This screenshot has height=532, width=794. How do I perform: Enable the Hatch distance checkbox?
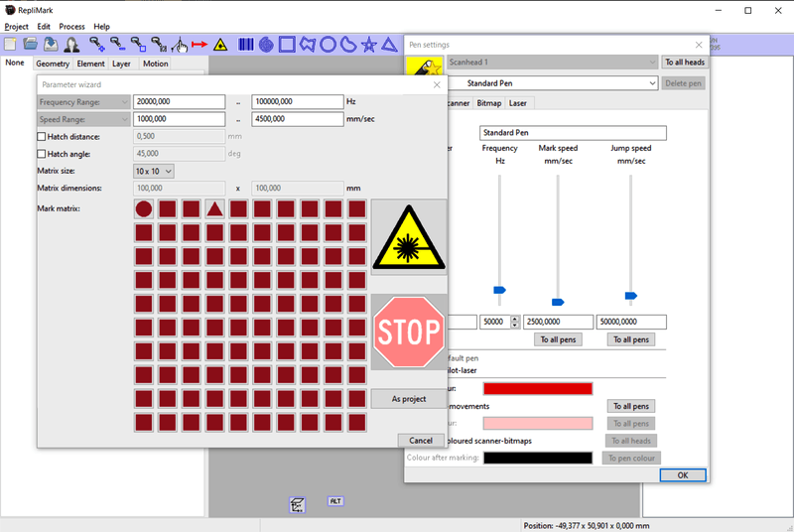[42, 136]
